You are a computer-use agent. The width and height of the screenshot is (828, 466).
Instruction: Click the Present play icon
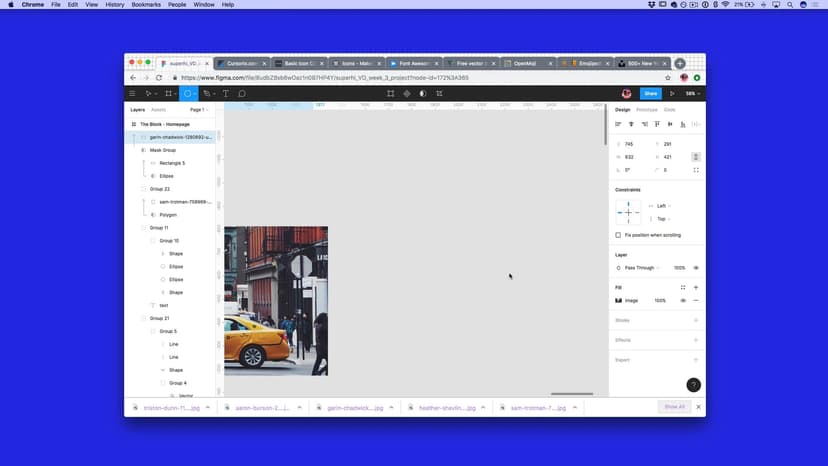[x=672, y=94]
